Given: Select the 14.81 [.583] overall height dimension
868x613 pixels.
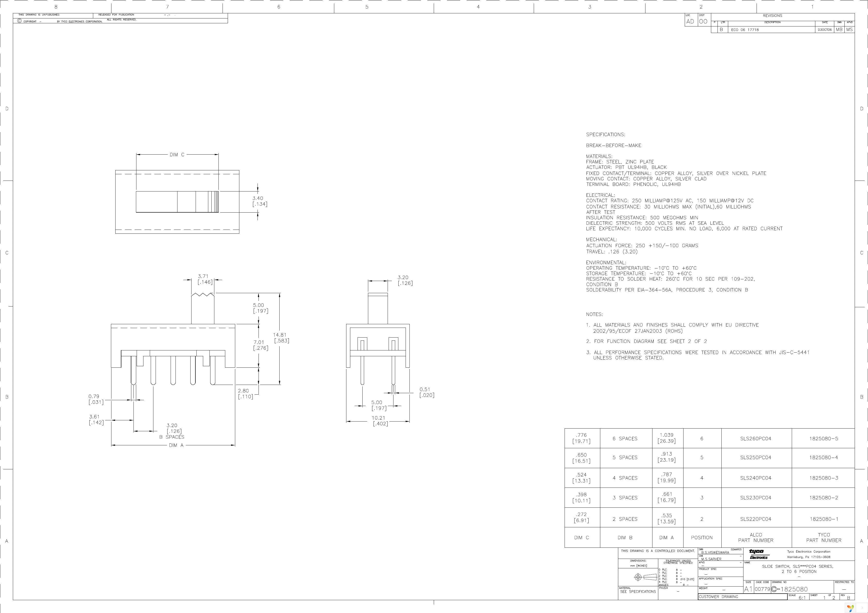Looking at the screenshot, I should tap(281, 338).
